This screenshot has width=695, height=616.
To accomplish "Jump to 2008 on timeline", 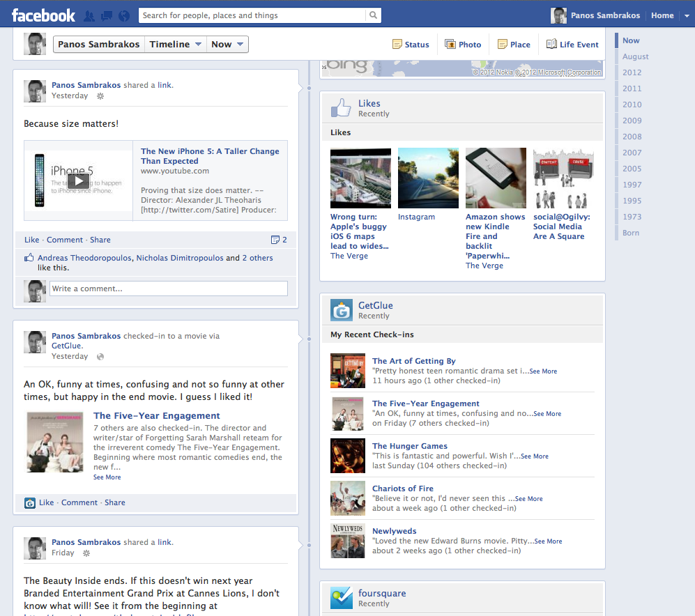I will (632, 137).
